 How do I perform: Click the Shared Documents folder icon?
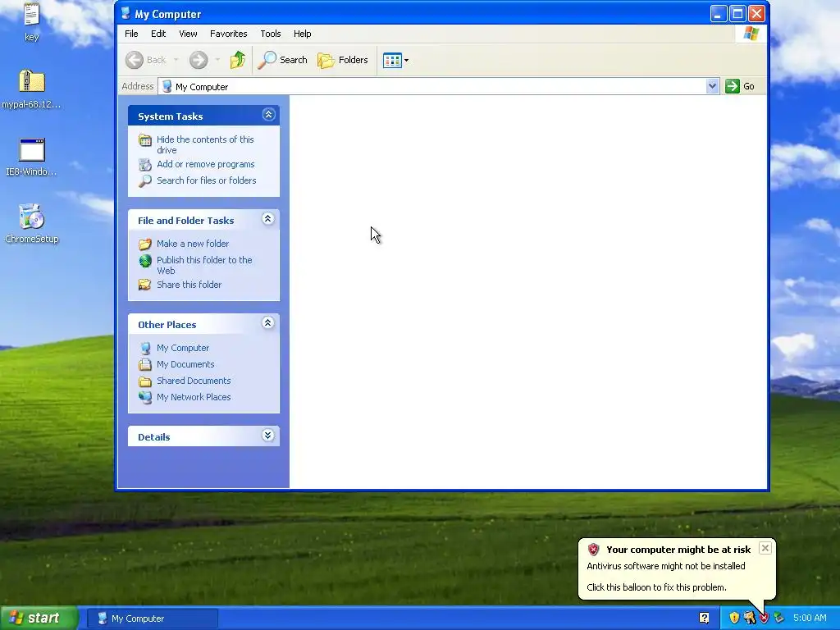pos(145,381)
